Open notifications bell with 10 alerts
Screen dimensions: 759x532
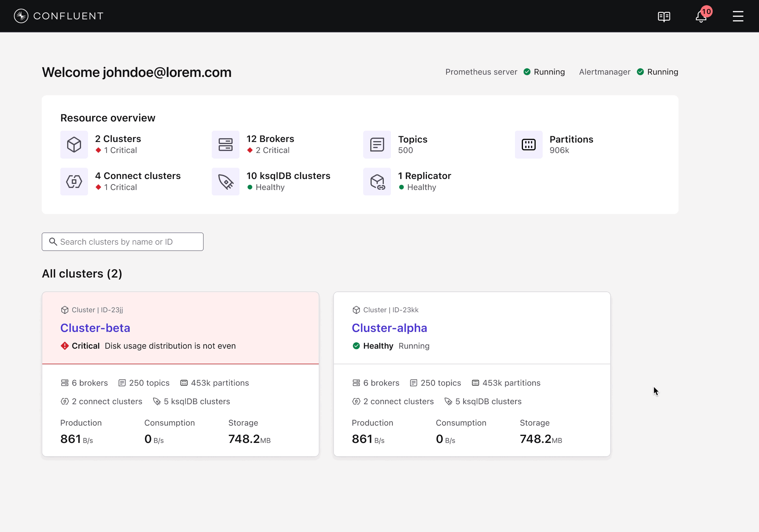pyautogui.click(x=701, y=16)
